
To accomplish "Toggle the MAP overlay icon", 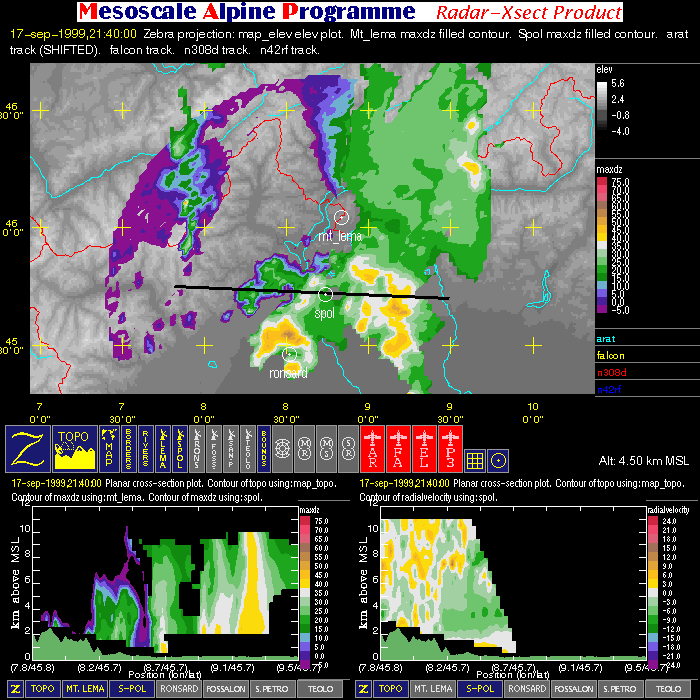I will [109, 449].
